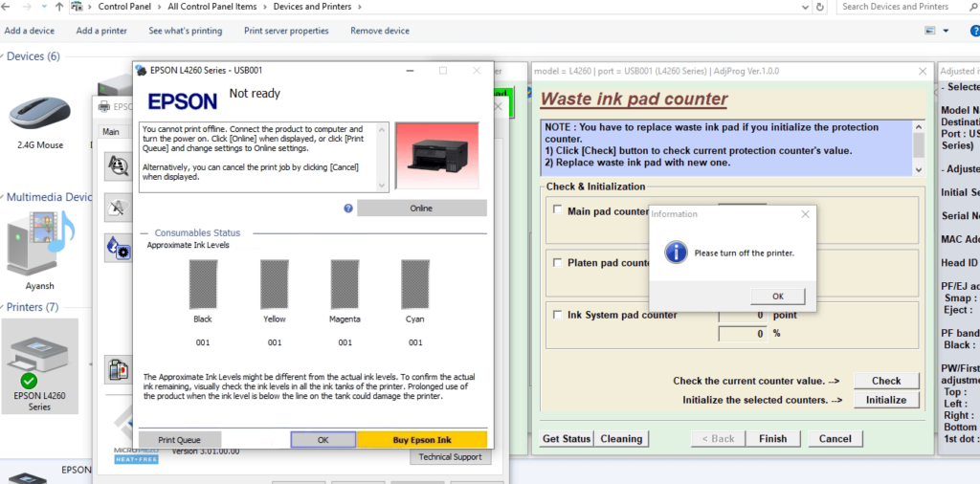Tick the Main pad counter checkbox
The height and width of the screenshot is (484, 980).
tap(558, 210)
